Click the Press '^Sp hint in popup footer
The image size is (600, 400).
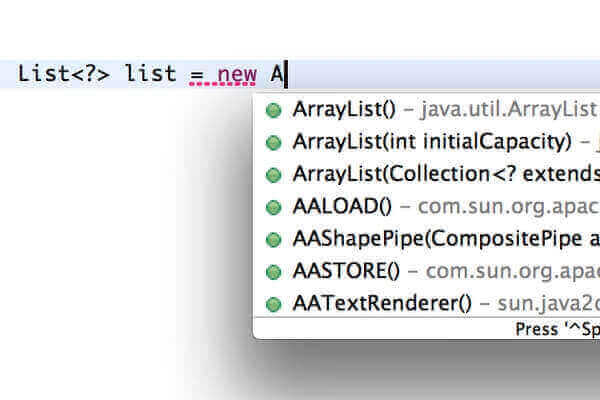coord(558,330)
